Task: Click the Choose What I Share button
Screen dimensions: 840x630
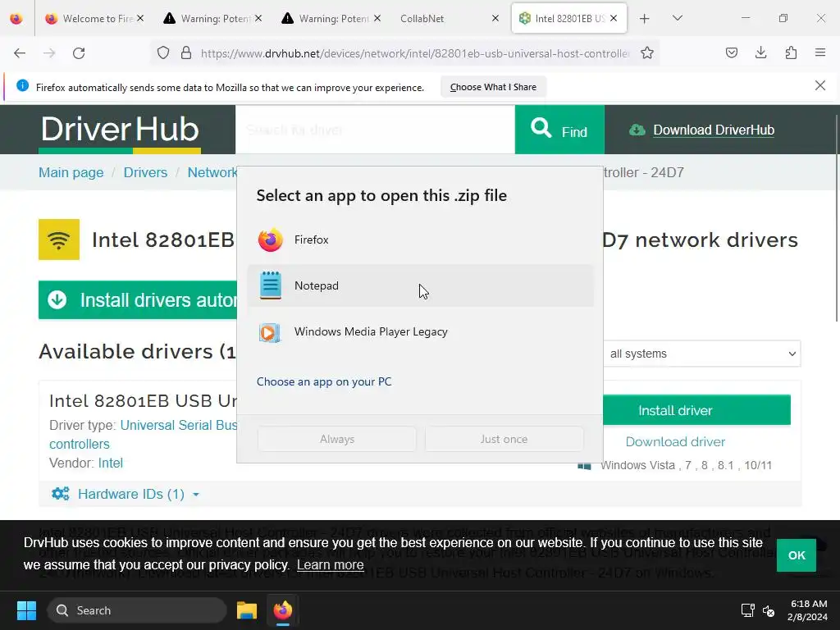Action: tap(493, 87)
